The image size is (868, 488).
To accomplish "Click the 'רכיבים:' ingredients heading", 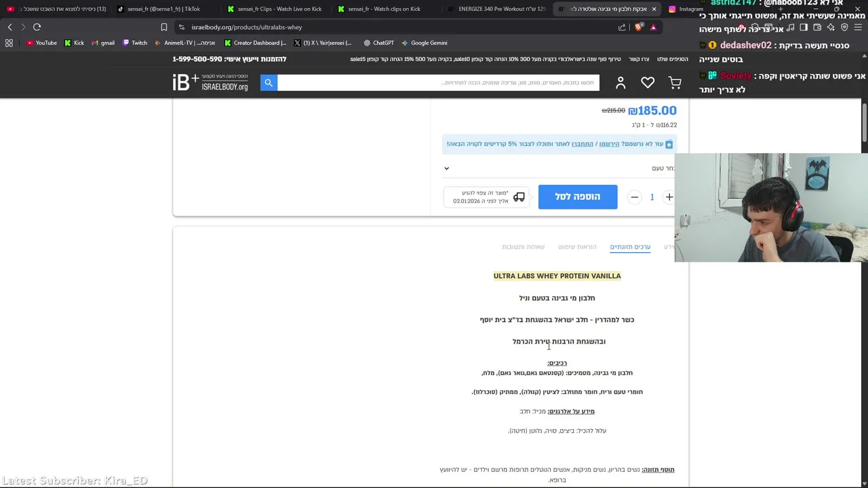I will coord(557,363).
